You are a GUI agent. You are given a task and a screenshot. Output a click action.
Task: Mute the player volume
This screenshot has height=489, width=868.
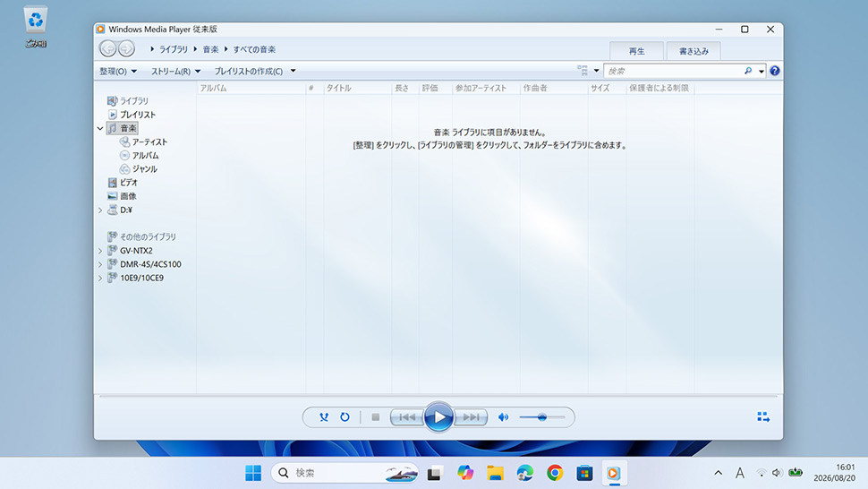pos(503,417)
